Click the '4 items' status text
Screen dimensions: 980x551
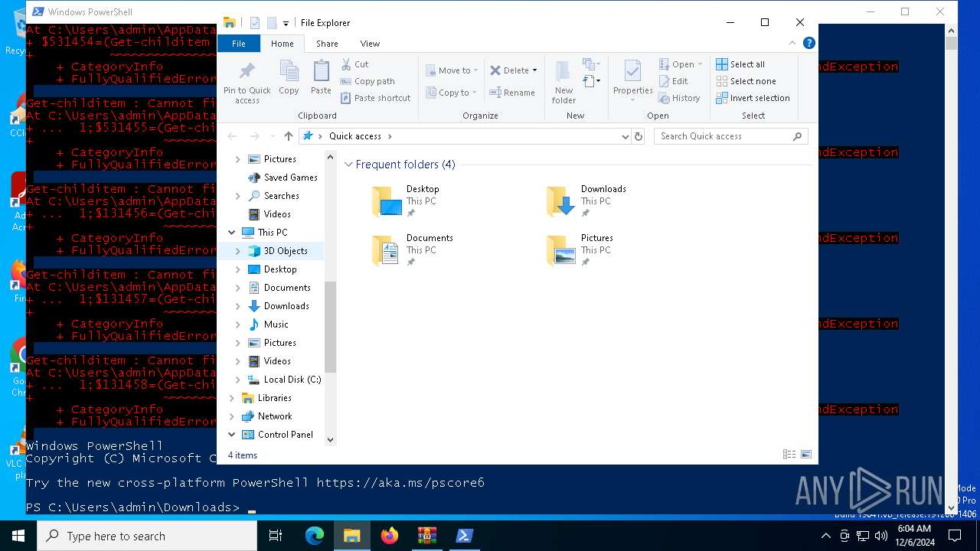[x=243, y=455]
